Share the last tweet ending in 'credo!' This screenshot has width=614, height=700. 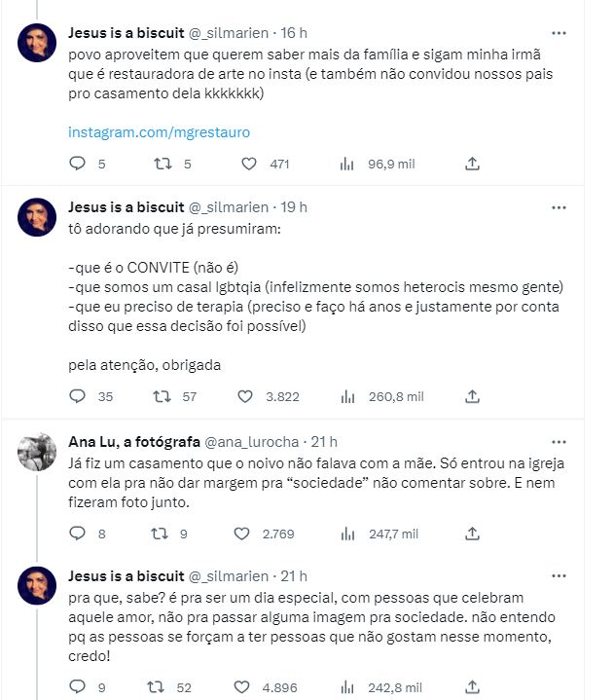point(472,687)
